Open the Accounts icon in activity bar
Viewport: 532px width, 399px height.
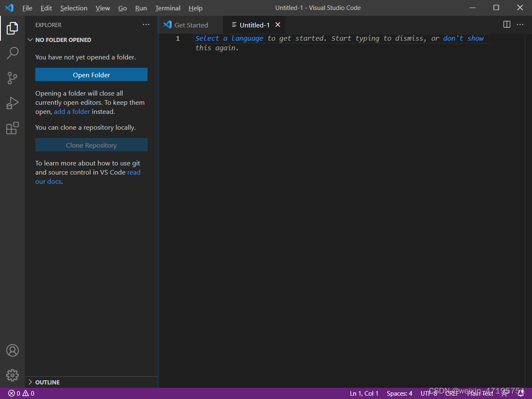coord(12,350)
